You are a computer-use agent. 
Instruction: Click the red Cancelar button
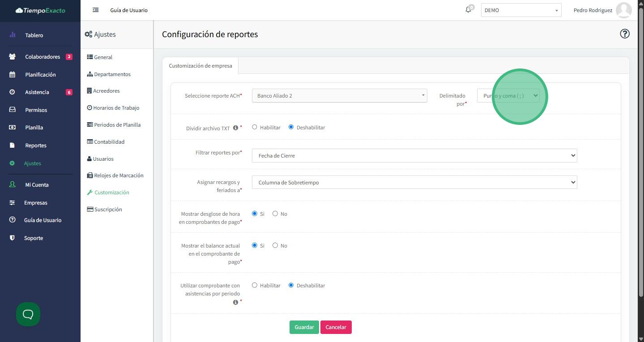(x=336, y=327)
